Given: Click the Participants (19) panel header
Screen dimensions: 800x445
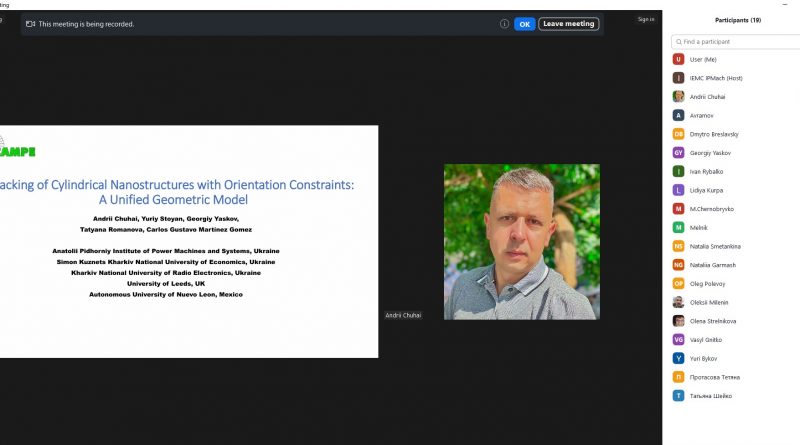Looking at the screenshot, I should click(738, 20).
